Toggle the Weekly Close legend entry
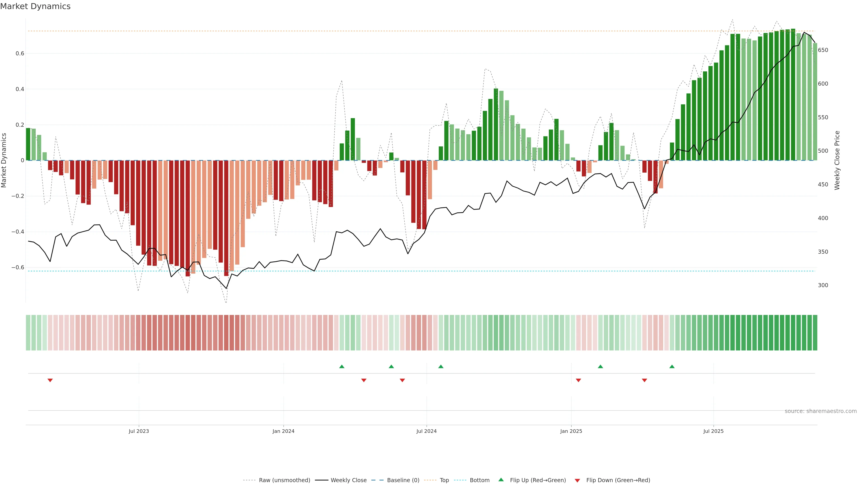Image resolution: width=868 pixels, height=488 pixels. 348,480
